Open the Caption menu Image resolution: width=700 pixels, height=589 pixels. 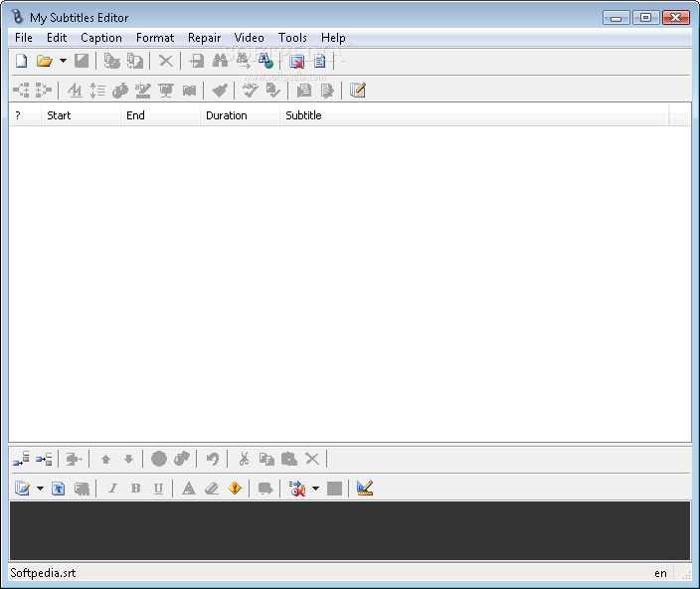101,38
